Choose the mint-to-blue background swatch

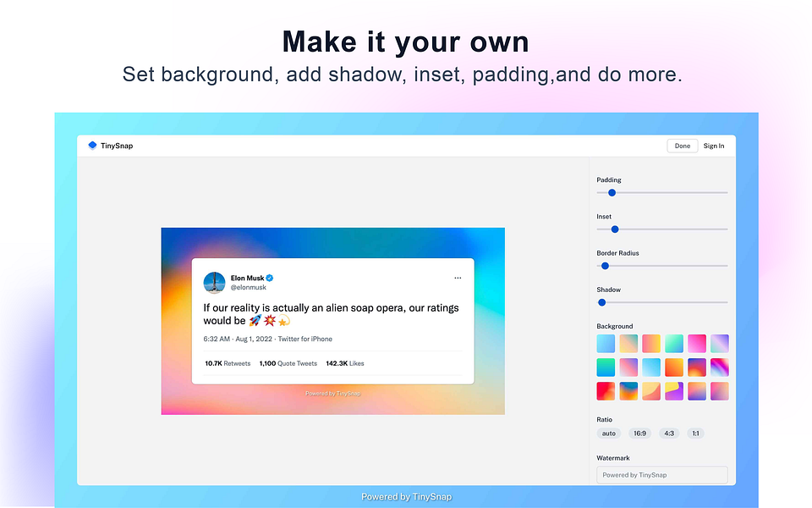[674, 344]
